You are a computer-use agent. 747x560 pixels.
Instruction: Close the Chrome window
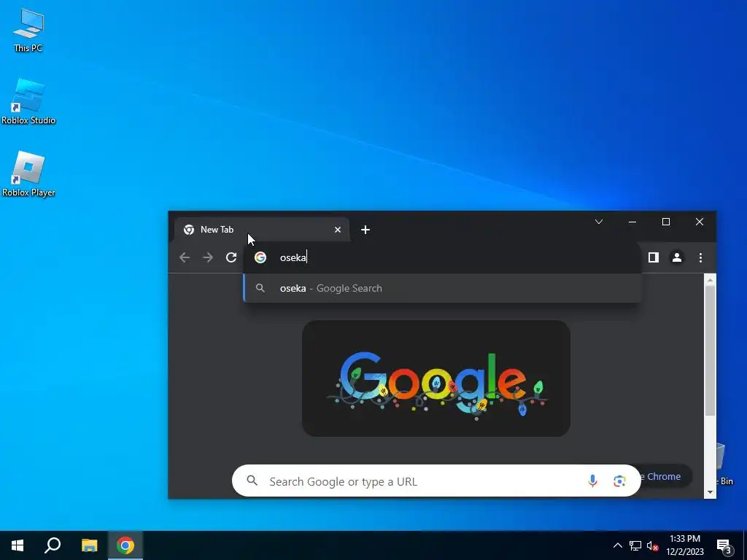point(700,222)
